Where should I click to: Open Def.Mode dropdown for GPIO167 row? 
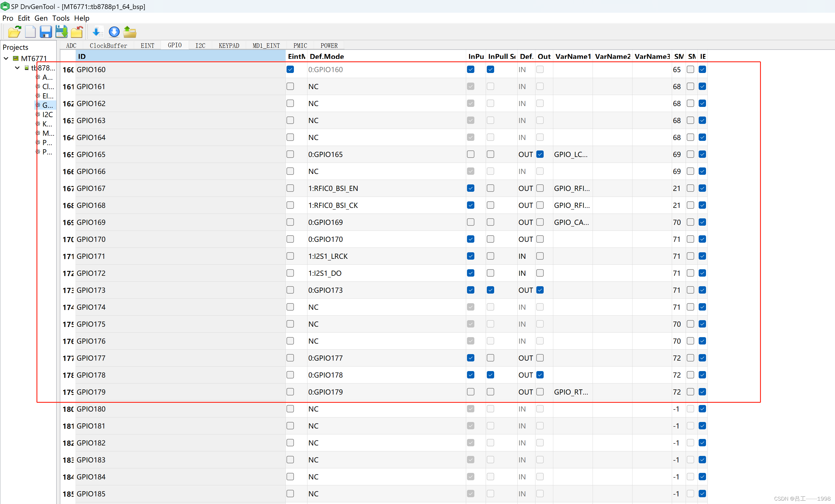click(x=386, y=188)
